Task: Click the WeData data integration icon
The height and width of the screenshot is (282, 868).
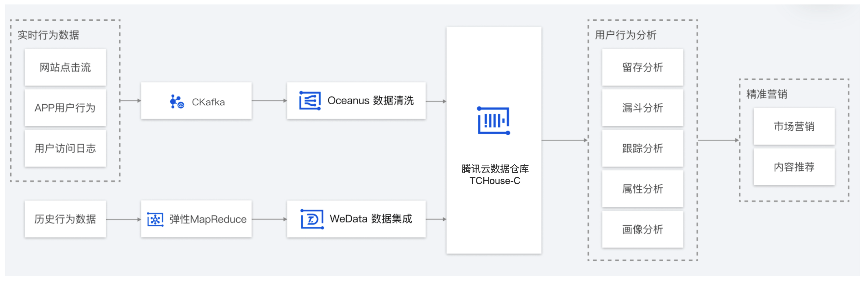Action: click(312, 219)
